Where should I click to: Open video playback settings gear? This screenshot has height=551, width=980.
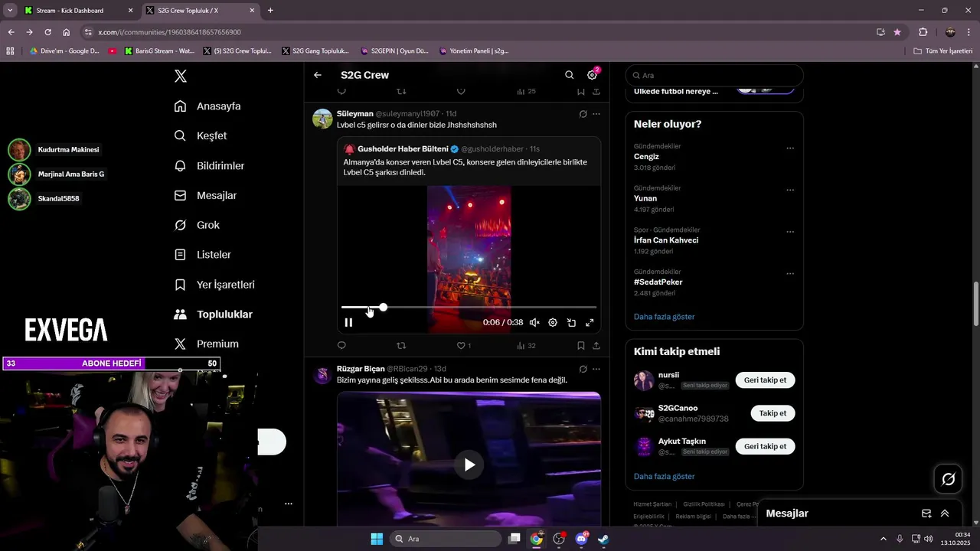(x=553, y=323)
